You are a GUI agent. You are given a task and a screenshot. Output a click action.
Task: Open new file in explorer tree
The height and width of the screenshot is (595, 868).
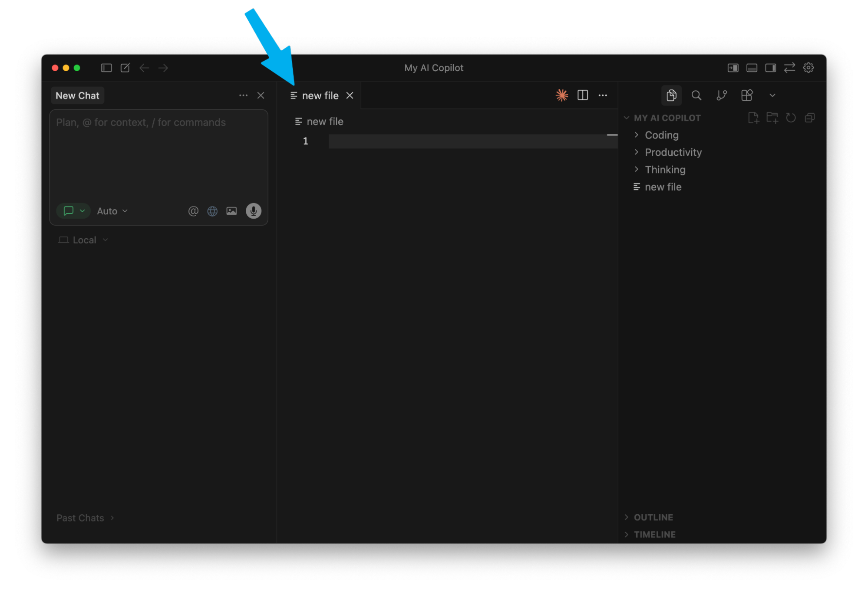pos(663,187)
